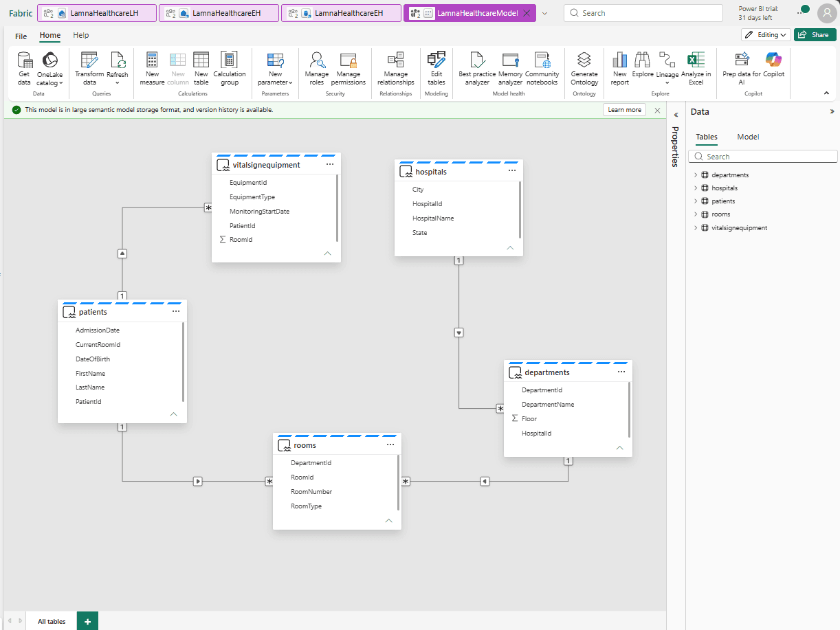
Task: Switch to the Home ribbon tab
Action: 49,36
